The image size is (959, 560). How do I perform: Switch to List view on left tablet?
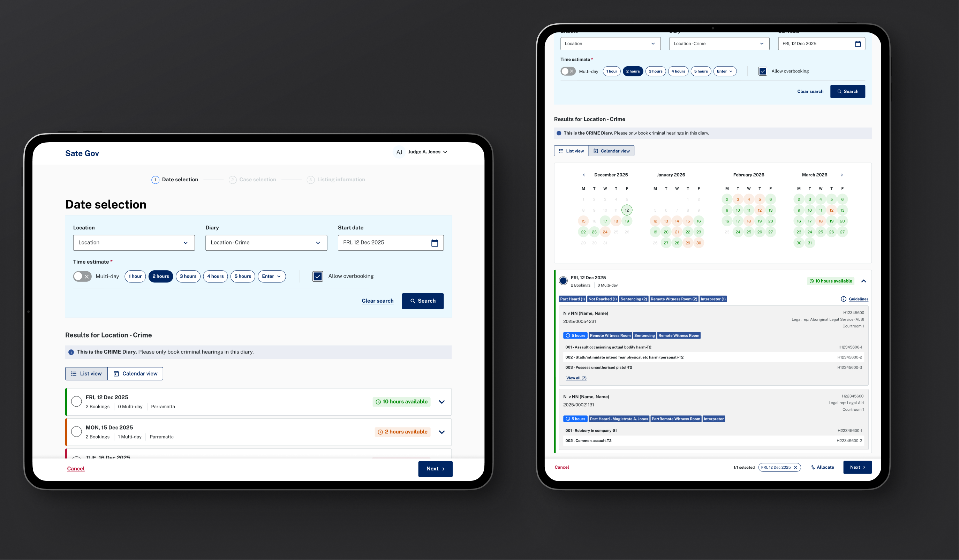click(x=86, y=373)
